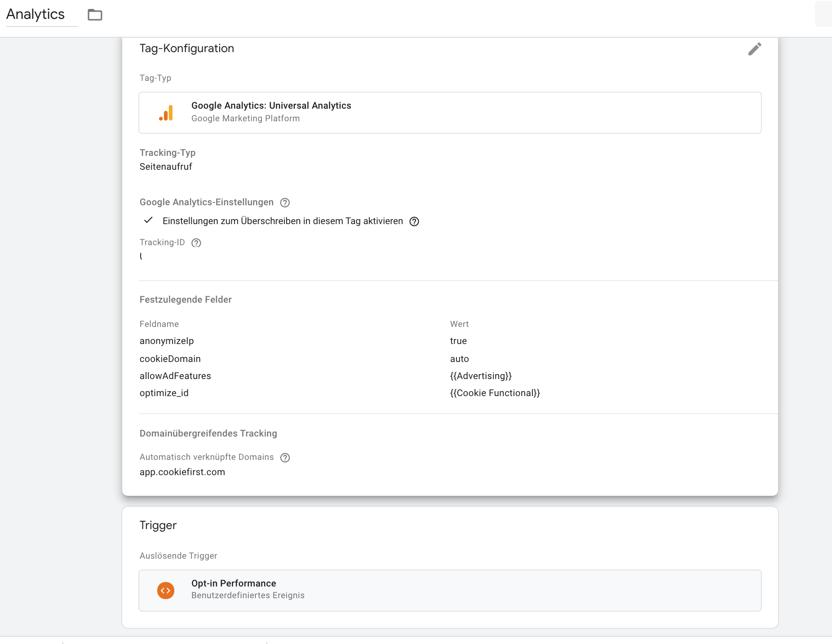Screen dimensions: 832x644
Task: Toggle Einstellungen zum Überschreiben checkmark
Action: 148,221
